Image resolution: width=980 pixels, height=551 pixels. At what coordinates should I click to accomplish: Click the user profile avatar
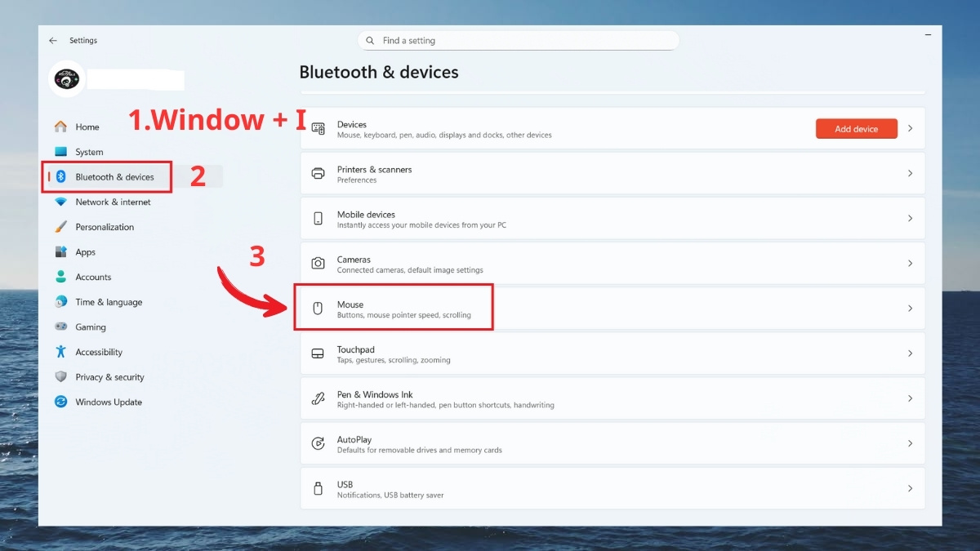point(66,79)
